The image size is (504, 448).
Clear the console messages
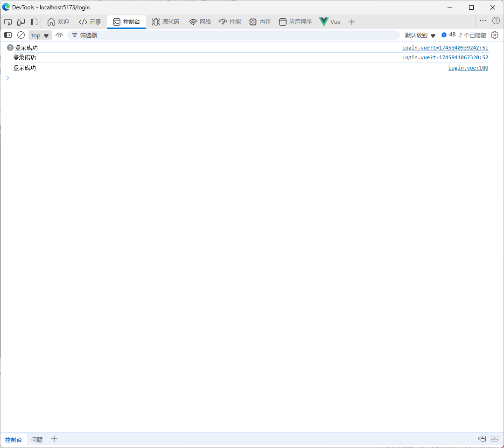click(21, 35)
